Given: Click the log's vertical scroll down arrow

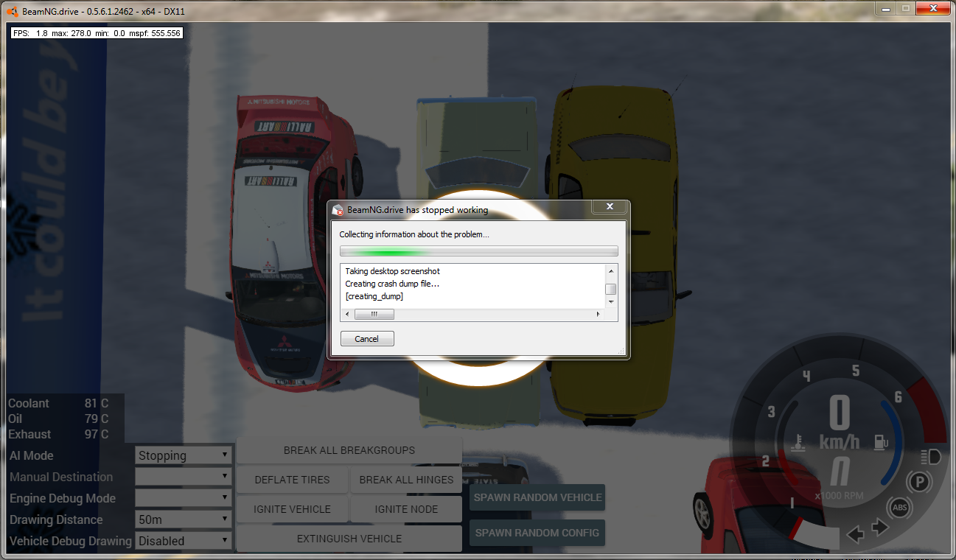Looking at the screenshot, I should pyautogui.click(x=611, y=302).
